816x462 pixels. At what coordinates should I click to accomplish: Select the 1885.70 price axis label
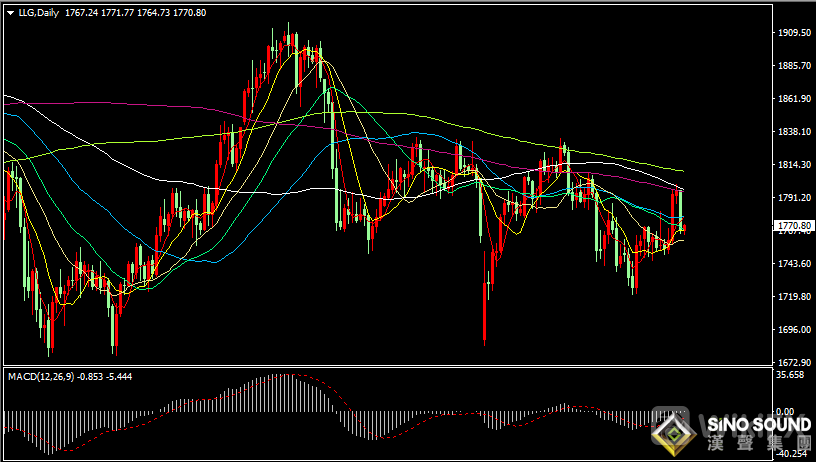[795, 66]
